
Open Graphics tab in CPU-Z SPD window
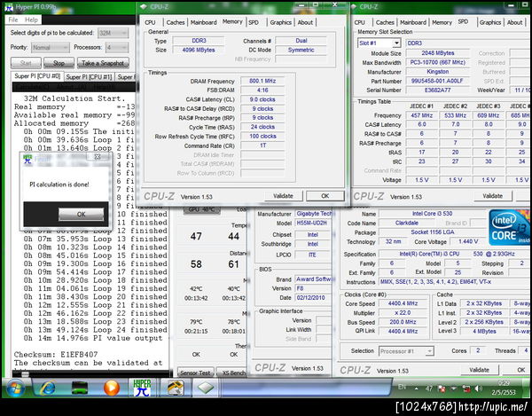click(x=490, y=22)
